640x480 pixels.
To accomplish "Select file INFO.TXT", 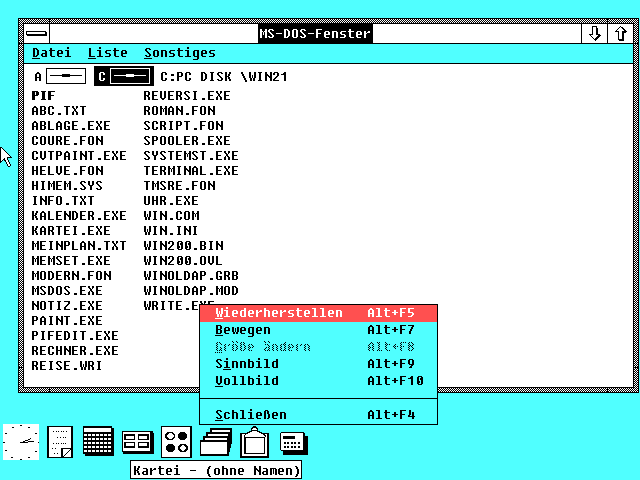I will pos(63,201).
